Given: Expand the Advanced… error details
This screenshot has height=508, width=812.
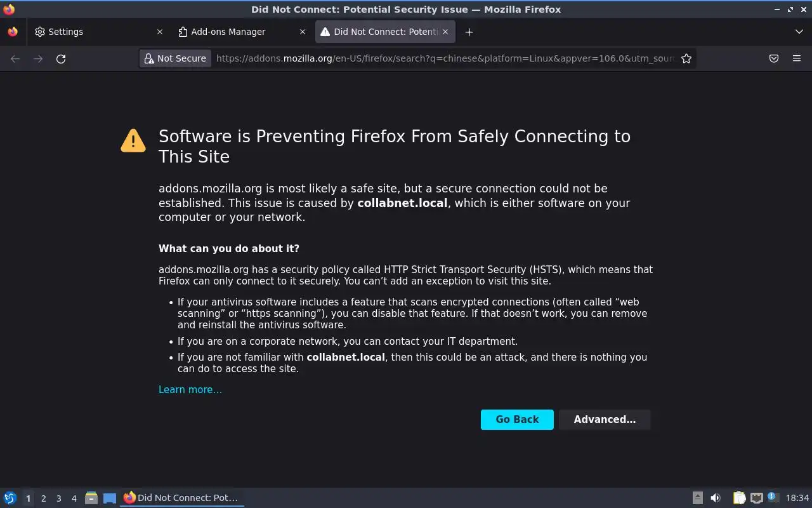Looking at the screenshot, I should tap(605, 419).
